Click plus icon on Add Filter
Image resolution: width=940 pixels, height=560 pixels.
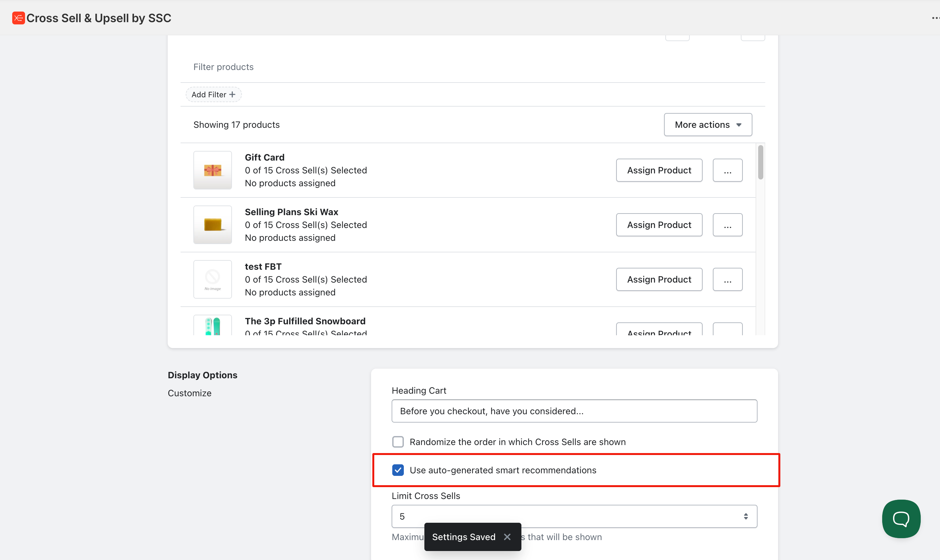coord(232,94)
